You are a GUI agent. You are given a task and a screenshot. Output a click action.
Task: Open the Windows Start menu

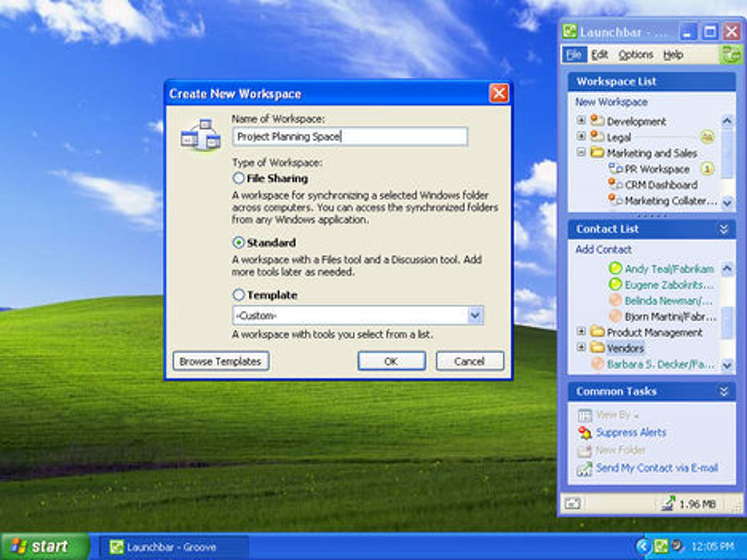[x=44, y=546]
